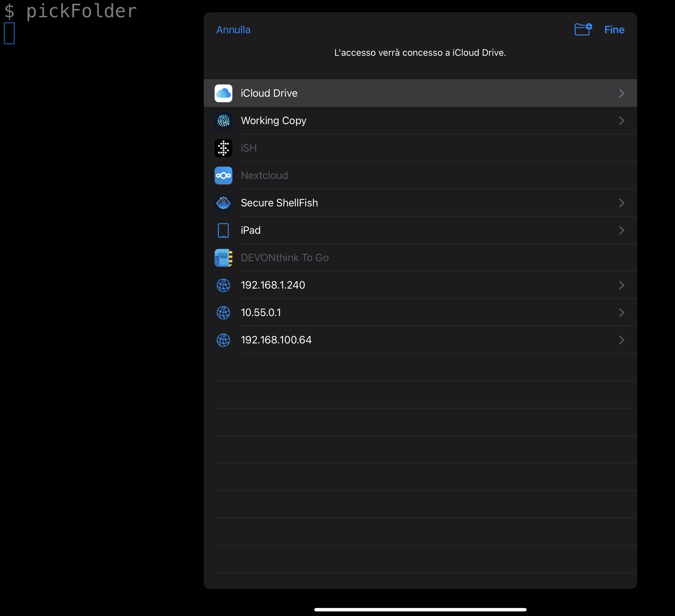
Task: Click the Nextcloud app icon
Action: [223, 176]
